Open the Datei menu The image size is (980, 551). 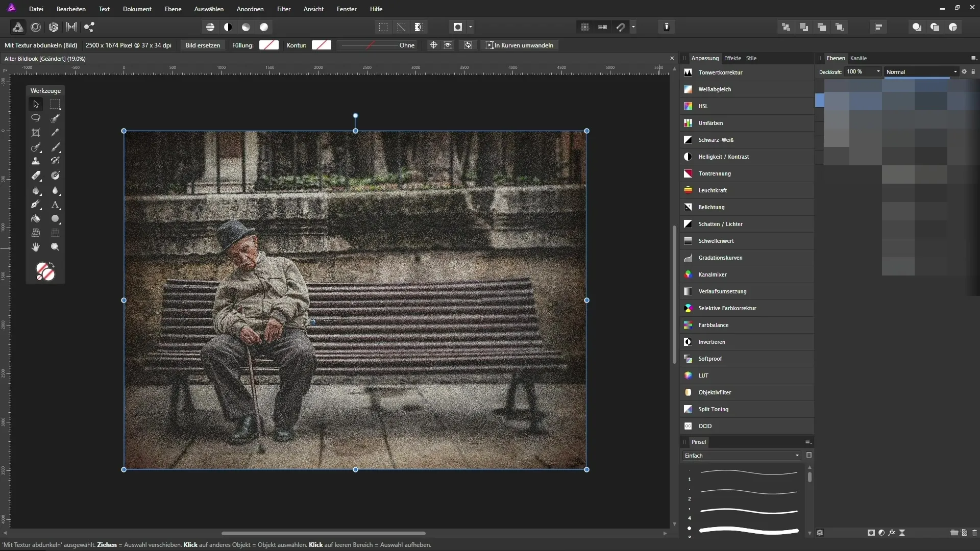tap(36, 9)
